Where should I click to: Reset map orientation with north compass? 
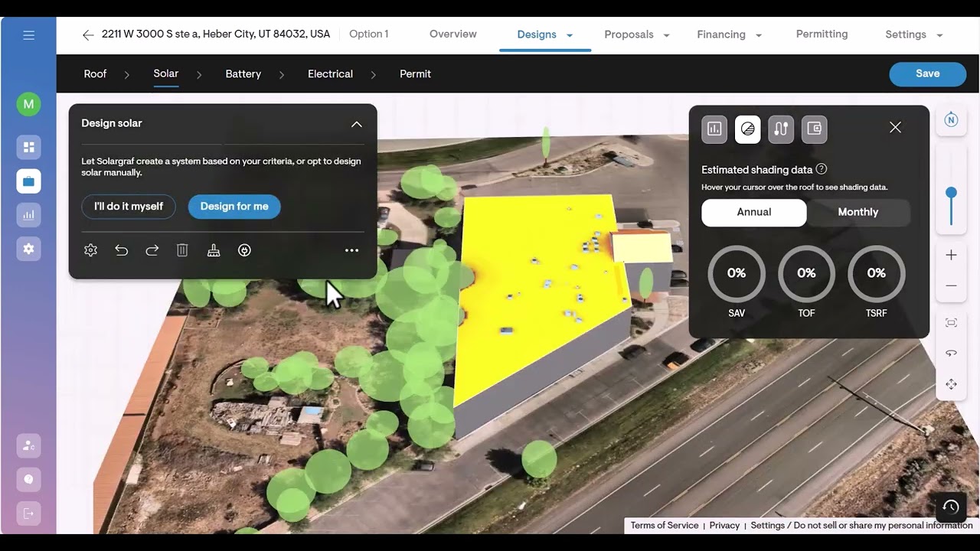tap(951, 120)
